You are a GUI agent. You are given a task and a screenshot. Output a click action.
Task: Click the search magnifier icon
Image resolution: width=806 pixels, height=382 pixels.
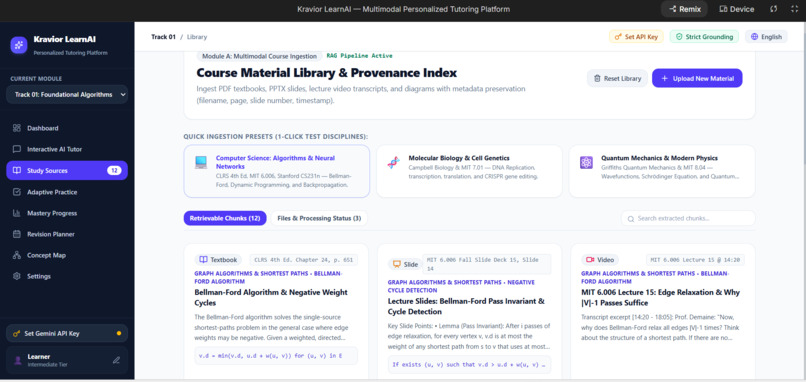(630, 219)
